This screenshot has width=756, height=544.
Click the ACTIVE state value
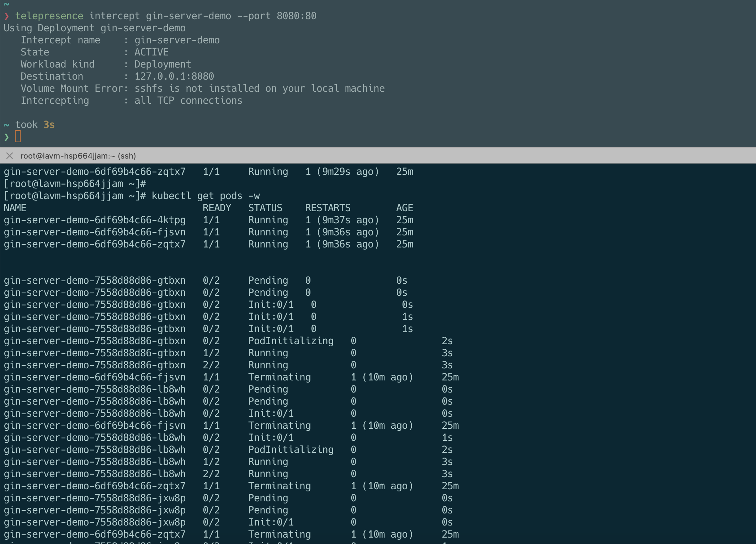click(151, 52)
